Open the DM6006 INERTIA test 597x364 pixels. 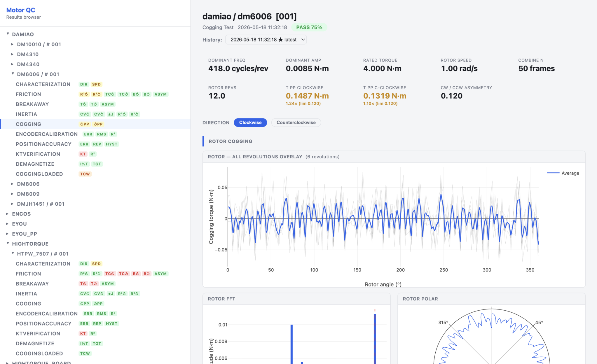26,114
